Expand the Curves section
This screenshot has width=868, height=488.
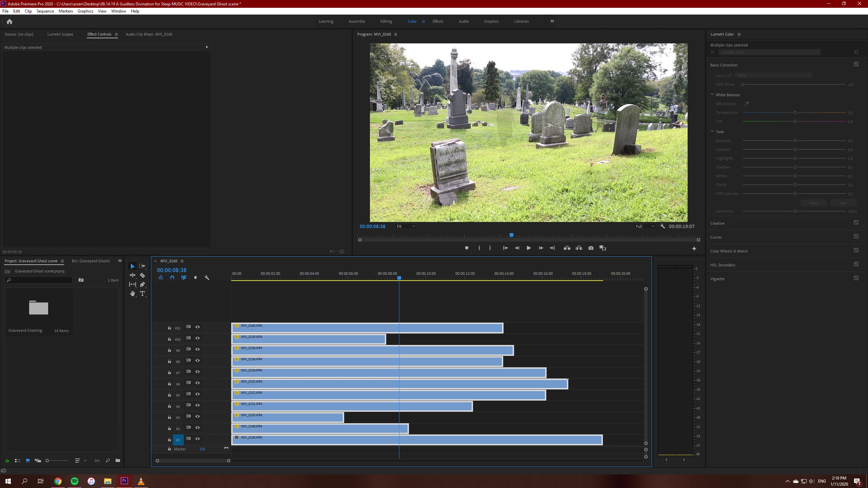tap(716, 237)
